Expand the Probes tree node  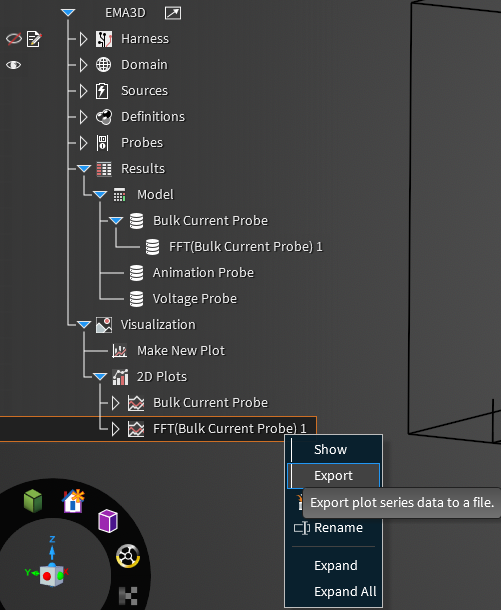(x=83, y=143)
